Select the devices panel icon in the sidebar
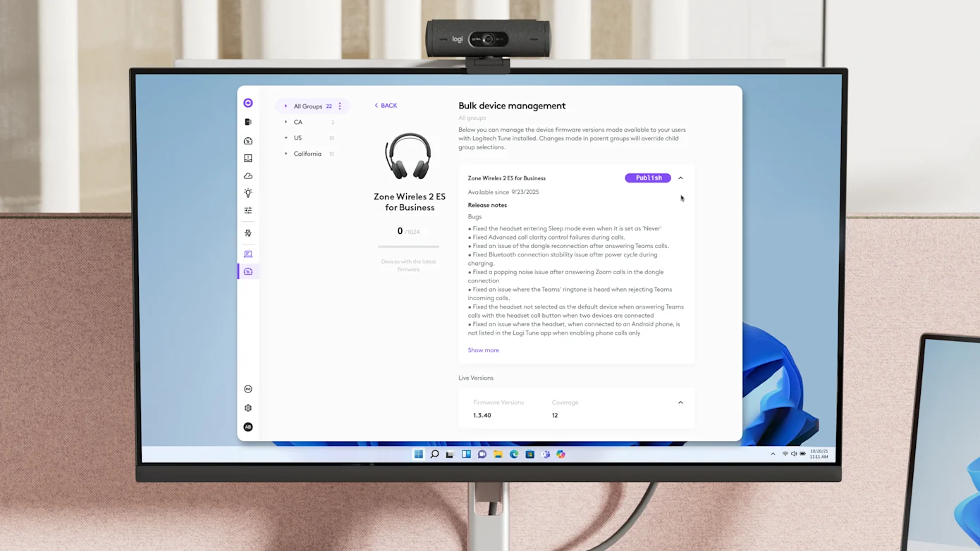980x551 pixels. pyautogui.click(x=247, y=121)
